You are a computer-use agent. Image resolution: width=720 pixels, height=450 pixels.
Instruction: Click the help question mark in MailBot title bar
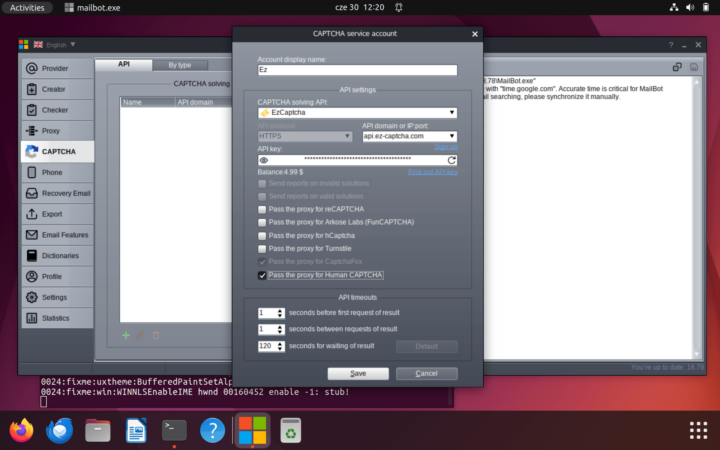(671, 45)
